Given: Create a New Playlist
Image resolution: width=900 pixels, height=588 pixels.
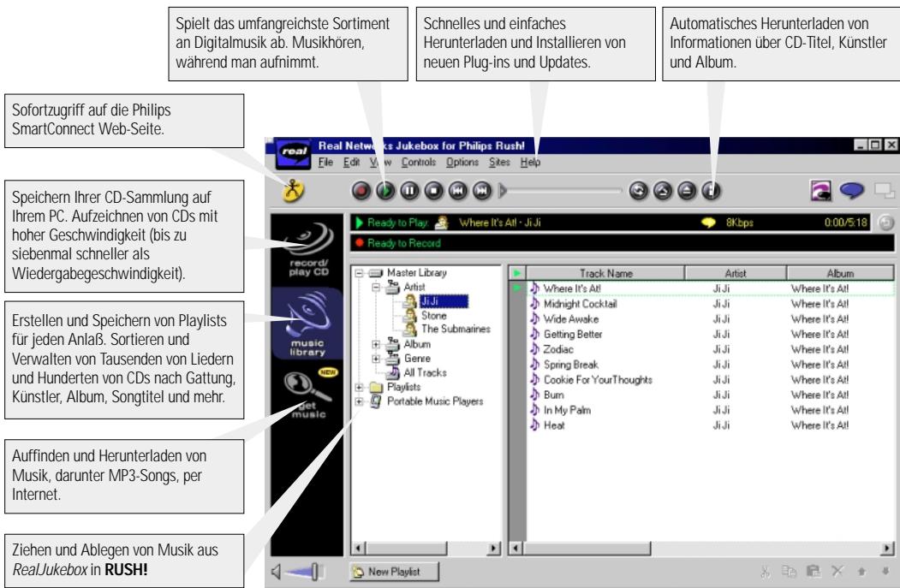Looking at the screenshot, I should point(394,572).
